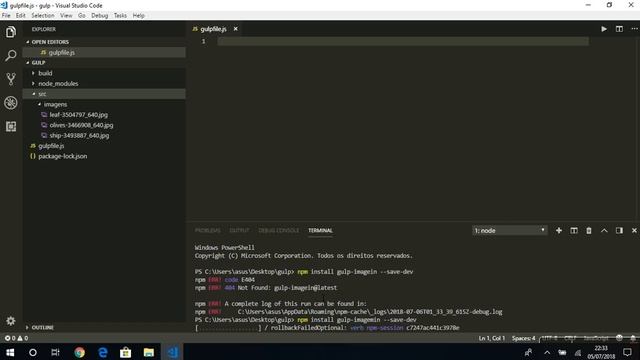Kill the terminal with trash icon

(589, 231)
